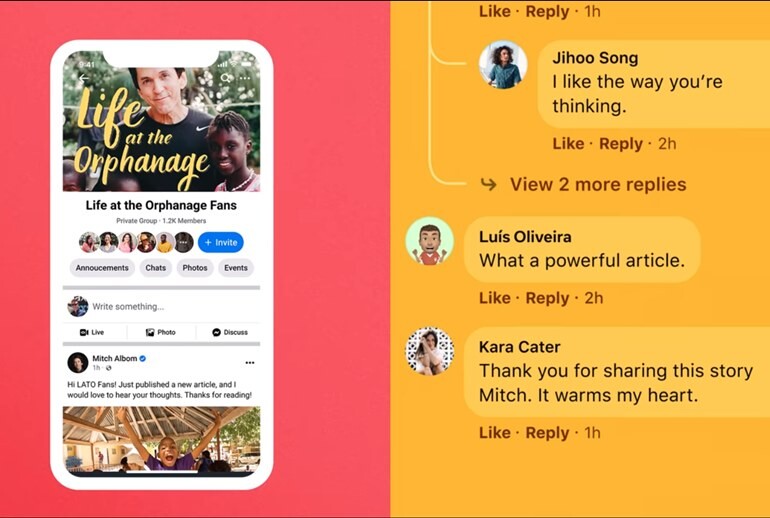Switch to the Chats tab
This screenshot has height=518, width=770.
(156, 268)
